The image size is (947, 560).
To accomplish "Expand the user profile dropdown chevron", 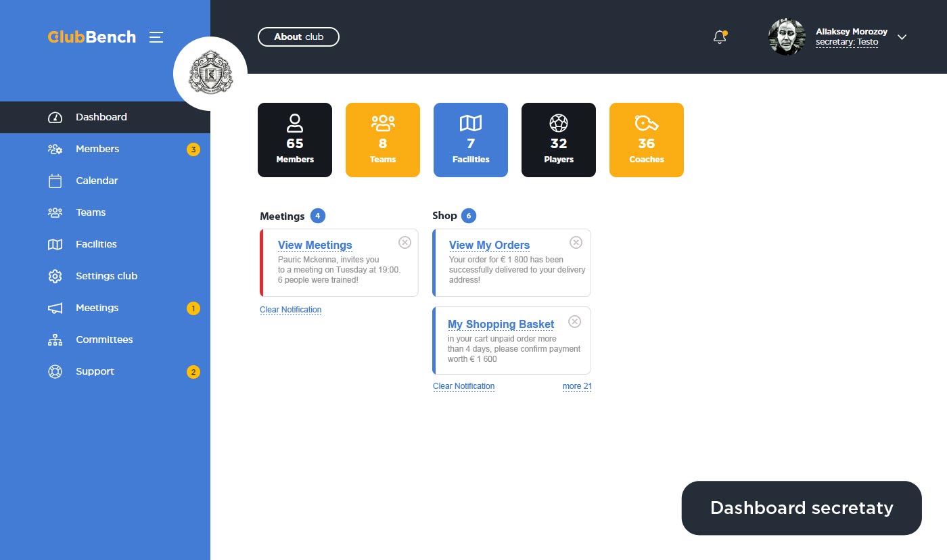I will (902, 37).
